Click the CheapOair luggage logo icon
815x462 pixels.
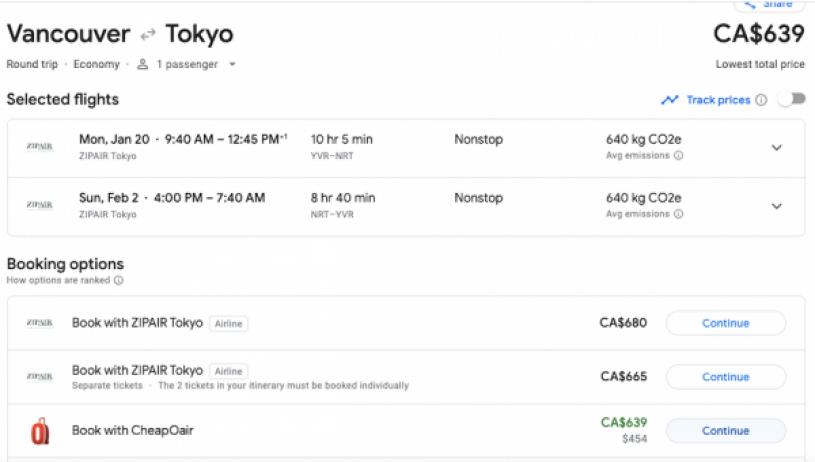(x=40, y=431)
